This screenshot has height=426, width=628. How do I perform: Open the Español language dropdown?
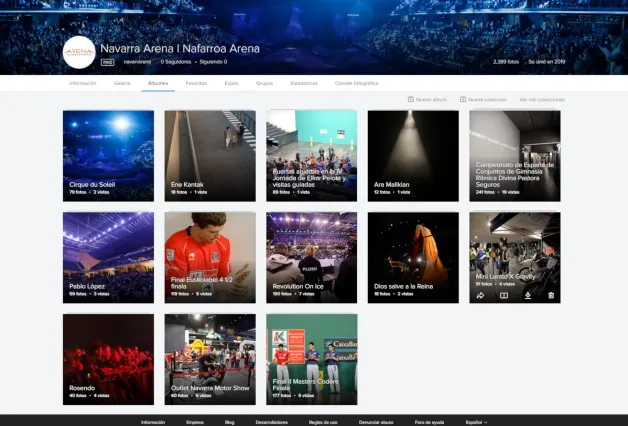(476, 422)
